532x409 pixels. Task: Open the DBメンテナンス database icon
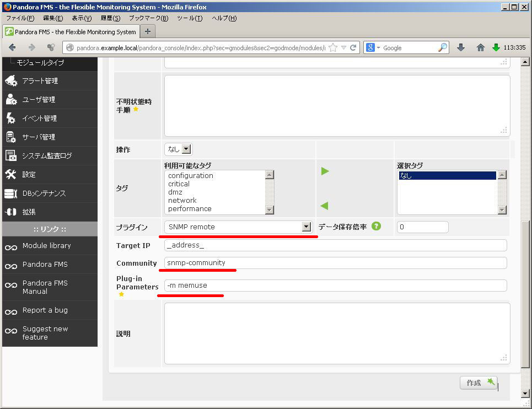(11, 193)
